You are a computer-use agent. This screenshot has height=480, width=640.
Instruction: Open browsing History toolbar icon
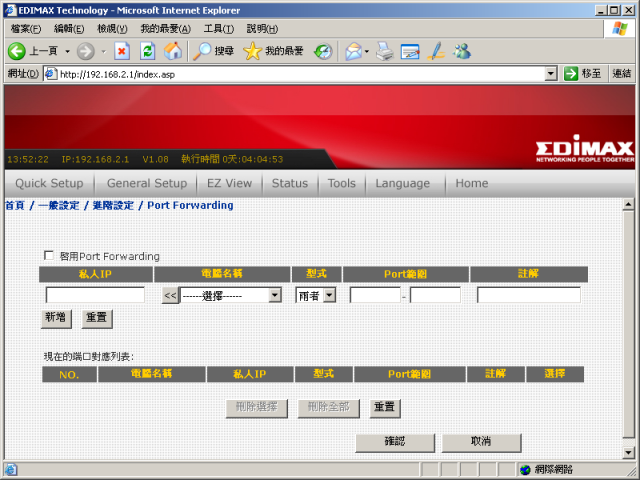(323, 51)
